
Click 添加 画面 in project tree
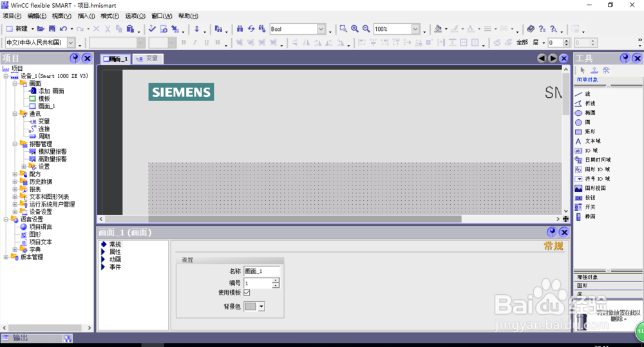tap(51, 91)
